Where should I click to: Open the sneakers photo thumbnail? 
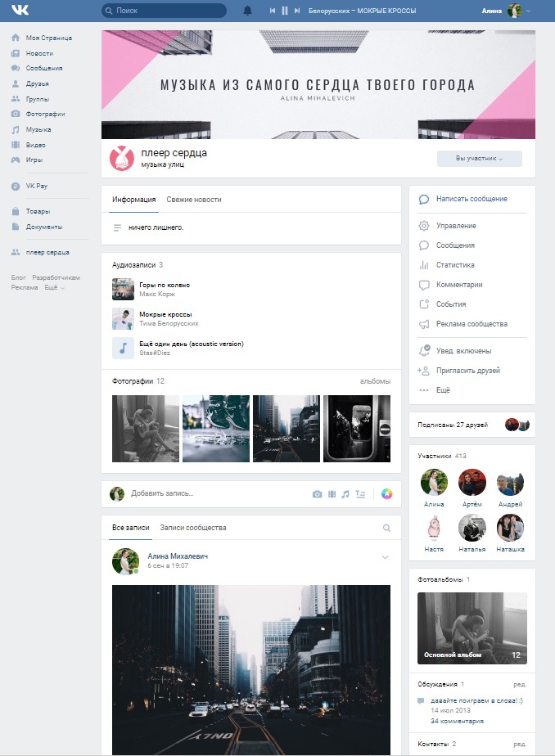(x=216, y=429)
